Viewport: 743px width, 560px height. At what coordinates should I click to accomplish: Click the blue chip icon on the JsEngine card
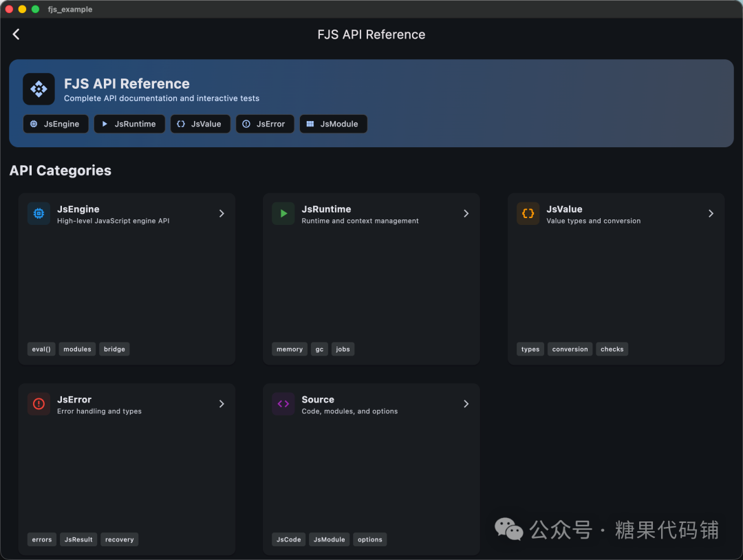pyautogui.click(x=39, y=214)
